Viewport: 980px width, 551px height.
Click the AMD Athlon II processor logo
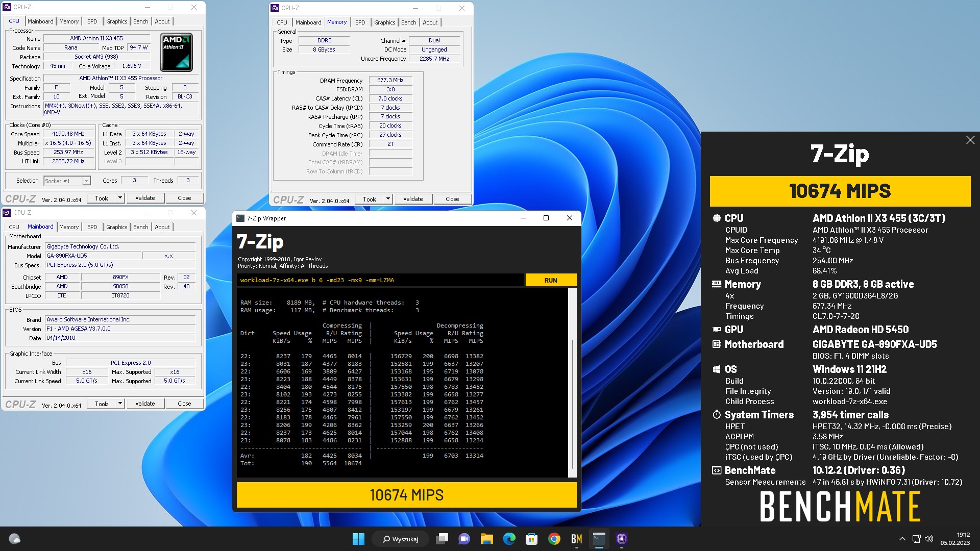coord(176,52)
